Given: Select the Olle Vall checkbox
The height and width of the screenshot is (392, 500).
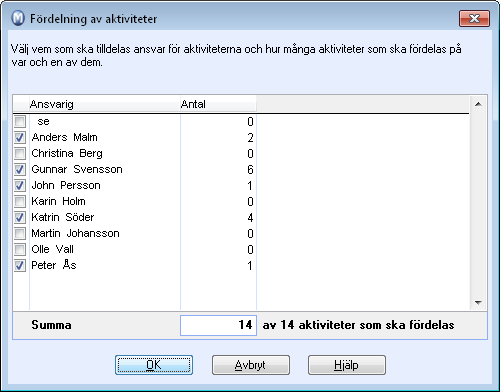Looking at the screenshot, I should click(x=20, y=249).
